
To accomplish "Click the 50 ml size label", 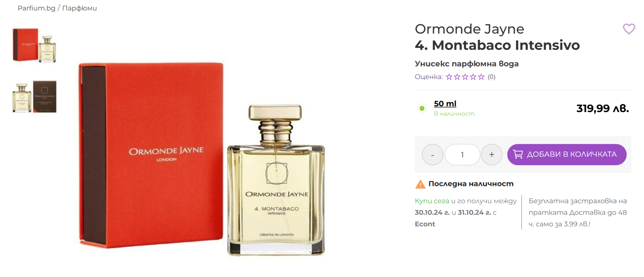I will (x=445, y=104).
